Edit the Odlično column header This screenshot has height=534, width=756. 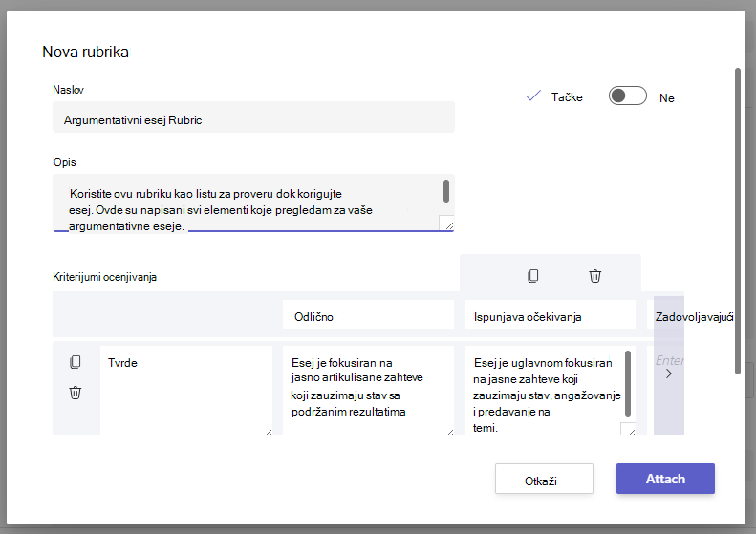coord(368,314)
